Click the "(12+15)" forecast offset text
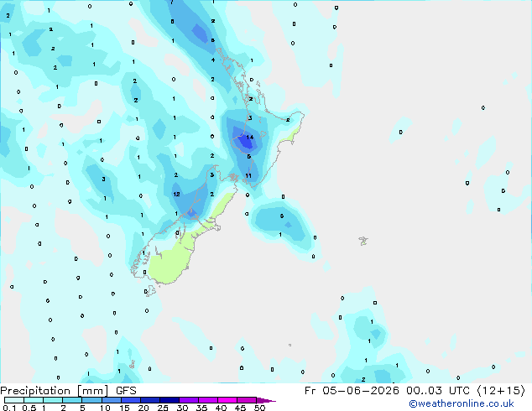Image resolution: width=532 pixels, height=411 pixels. click(501, 391)
